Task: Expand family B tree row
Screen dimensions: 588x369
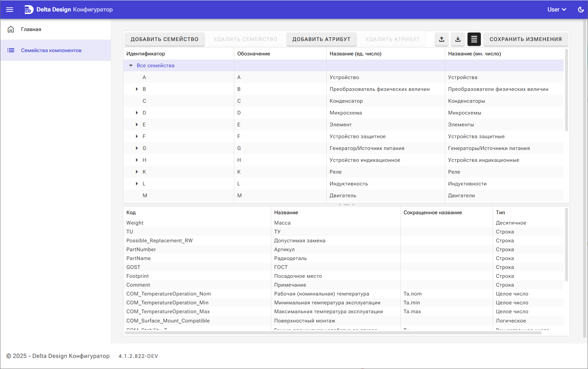Action: coord(137,89)
